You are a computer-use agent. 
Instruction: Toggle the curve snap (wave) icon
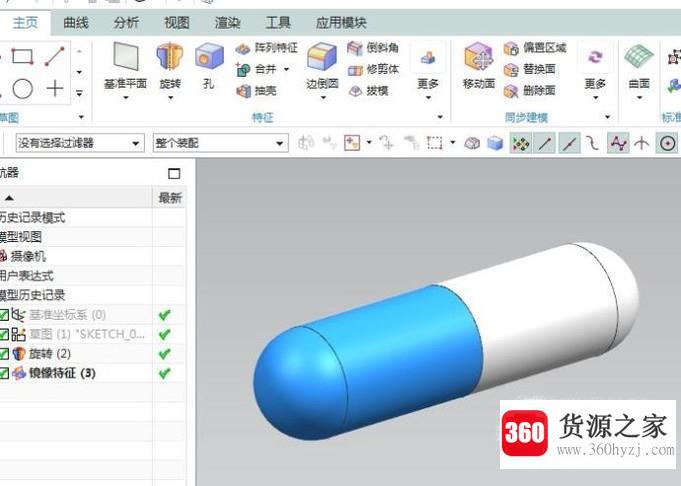click(618, 143)
